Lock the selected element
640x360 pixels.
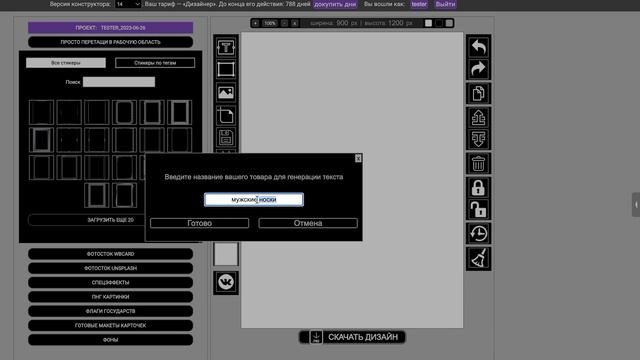pyautogui.click(x=478, y=188)
